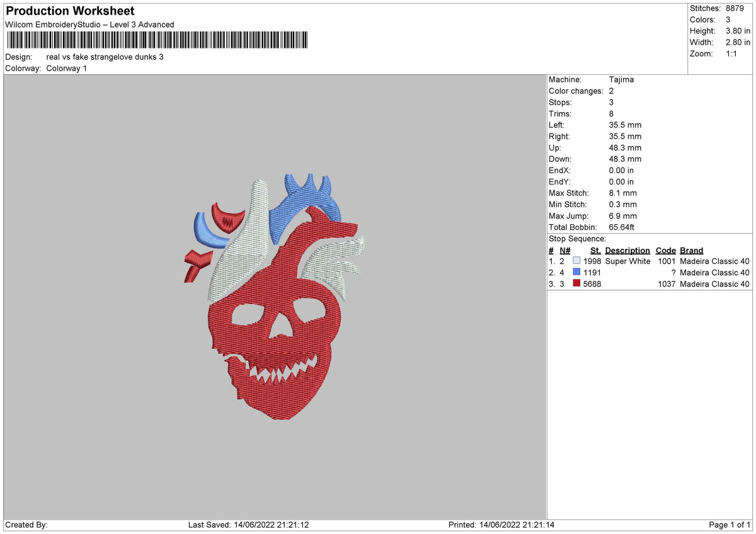The height and width of the screenshot is (534, 756).
Task: Select the Trims value '8'
Action: tap(612, 113)
